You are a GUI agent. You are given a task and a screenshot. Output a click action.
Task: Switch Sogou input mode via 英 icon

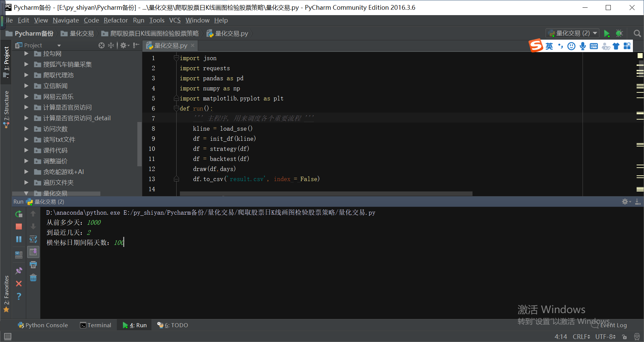coord(549,46)
